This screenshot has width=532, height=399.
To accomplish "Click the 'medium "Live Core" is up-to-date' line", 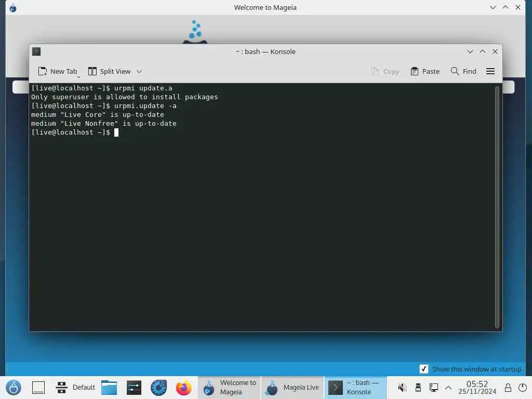I will (98, 115).
